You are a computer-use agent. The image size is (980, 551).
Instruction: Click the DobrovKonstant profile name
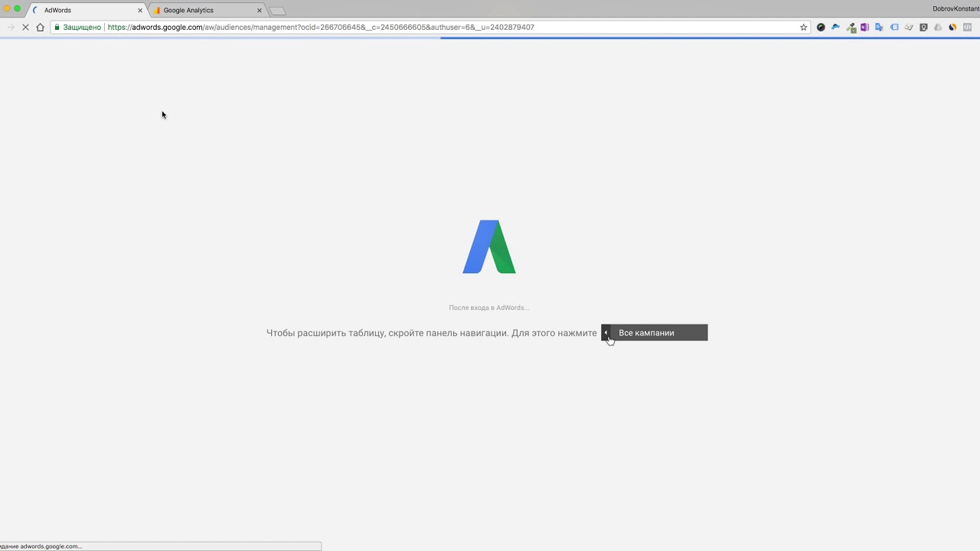point(955,9)
